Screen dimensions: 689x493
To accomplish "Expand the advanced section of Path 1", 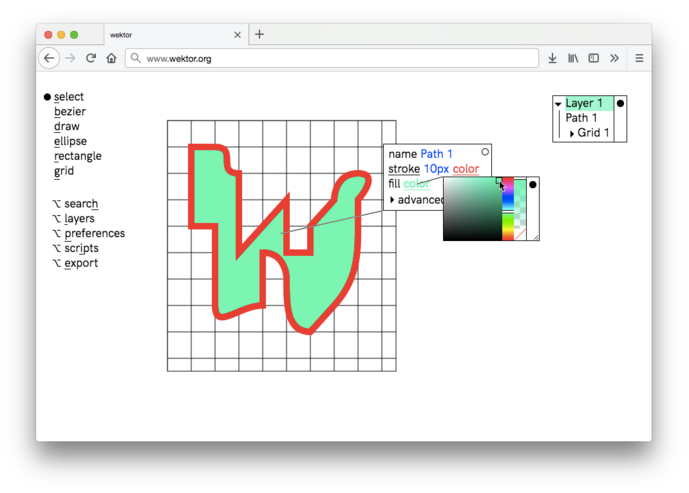I will click(392, 200).
